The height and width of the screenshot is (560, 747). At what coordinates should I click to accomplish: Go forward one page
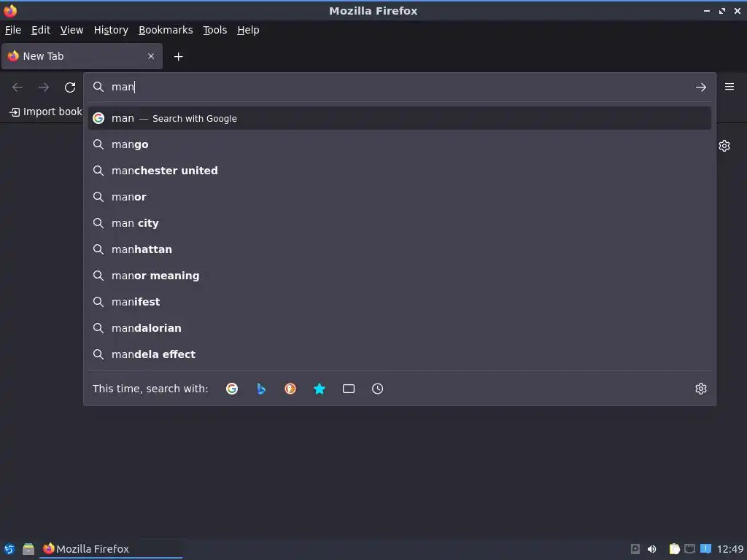point(43,87)
